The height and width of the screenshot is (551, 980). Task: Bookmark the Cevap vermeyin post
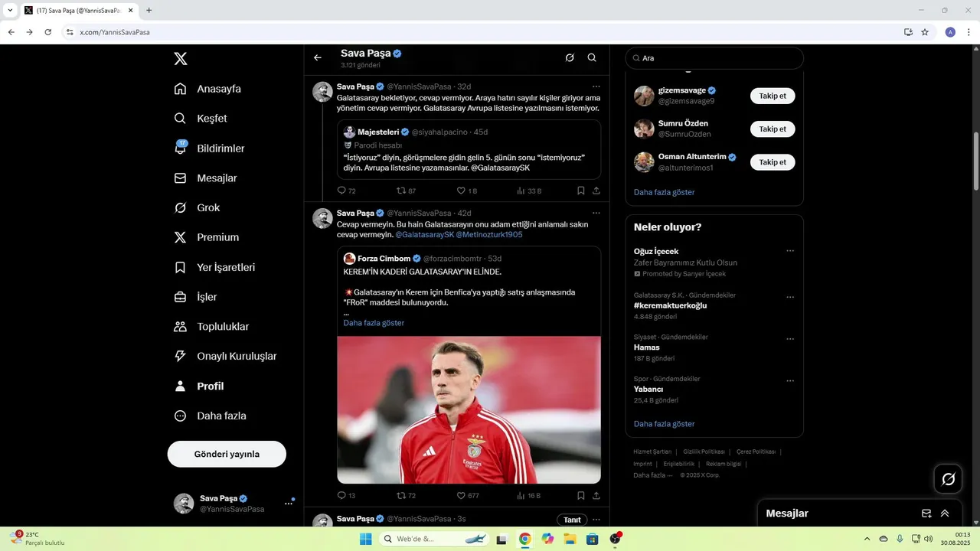(x=580, y=495)
